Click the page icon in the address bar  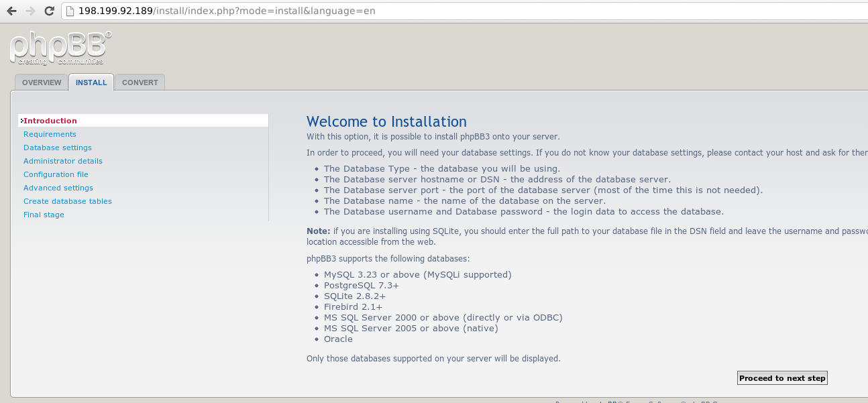70,11
